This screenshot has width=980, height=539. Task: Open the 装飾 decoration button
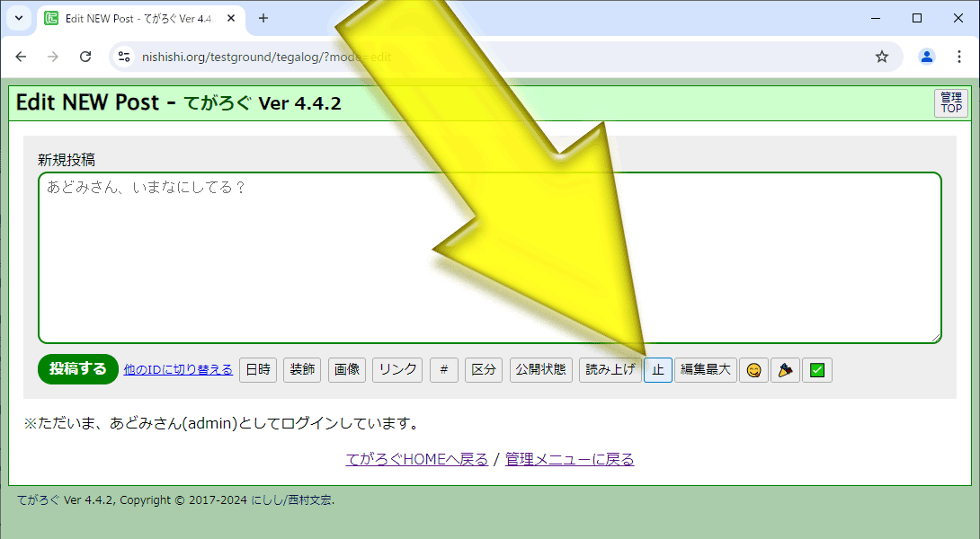[302, 370]
